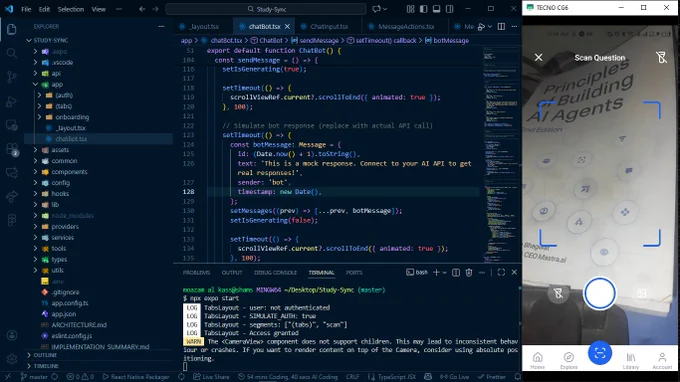680x382 pixels.
Task: Maximize the terminal panel size
Action: (x=501, y=272)
